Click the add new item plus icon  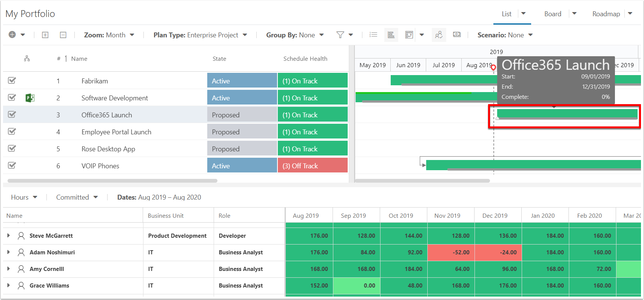pyautogui.click(x=12, y=35)
